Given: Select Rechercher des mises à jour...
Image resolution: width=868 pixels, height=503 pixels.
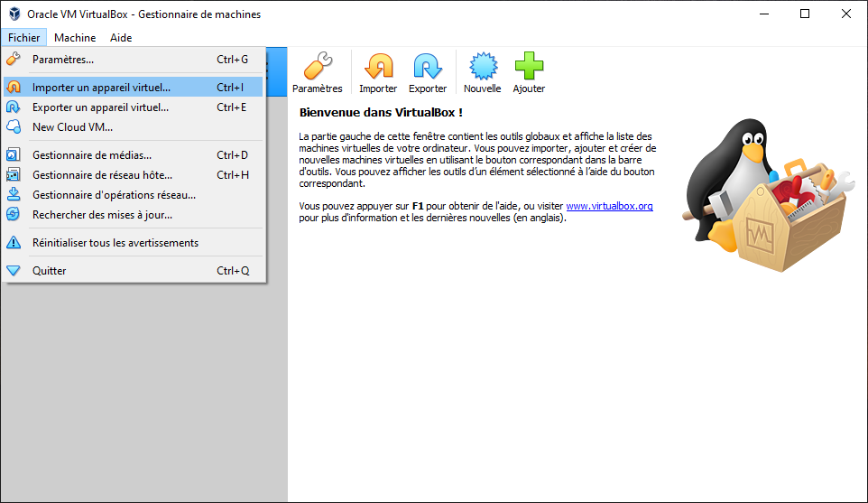Looking at the screenshot, I should click(134, 215).
